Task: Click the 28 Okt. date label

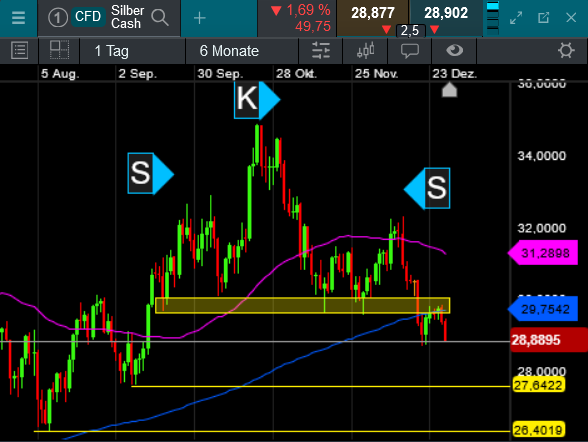Action: point(297,73)
